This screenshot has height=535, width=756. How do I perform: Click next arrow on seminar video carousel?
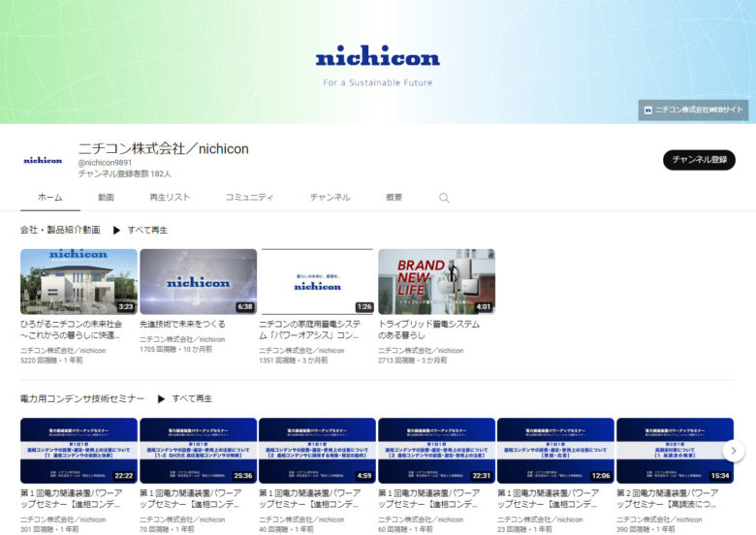point(734,451)
